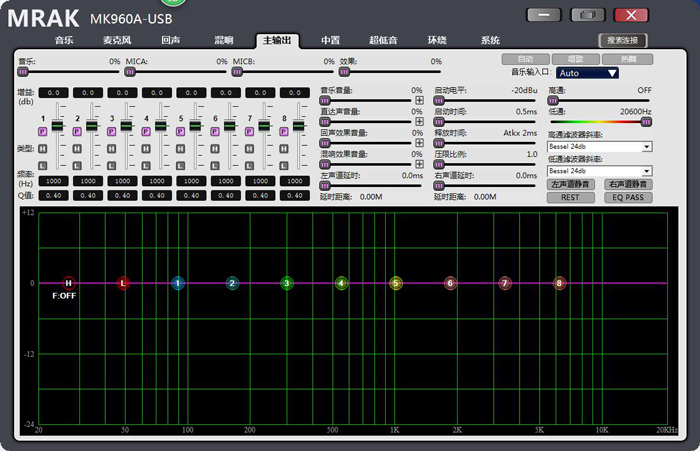The height and width of the screenshot is (451, 700).
Task: Click the plus icon beside 音乐音量
Action: click(x=419, y=100)
